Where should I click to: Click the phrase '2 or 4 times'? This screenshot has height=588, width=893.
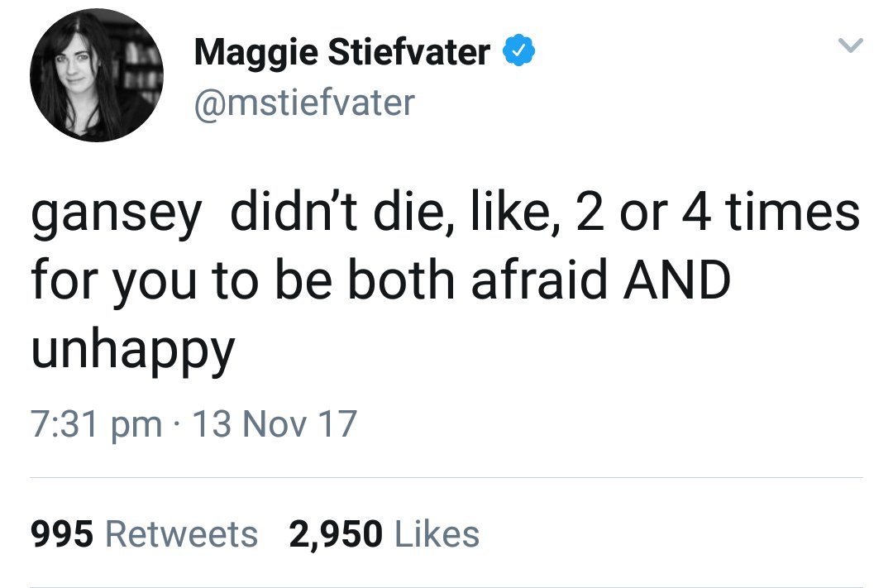coord(718,212)
